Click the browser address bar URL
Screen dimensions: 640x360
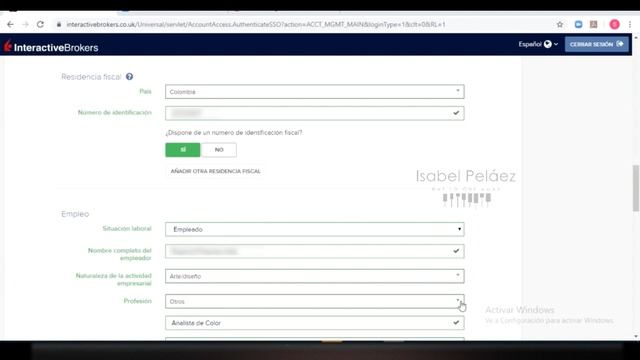pyautogui.click(x=256, y=24)
